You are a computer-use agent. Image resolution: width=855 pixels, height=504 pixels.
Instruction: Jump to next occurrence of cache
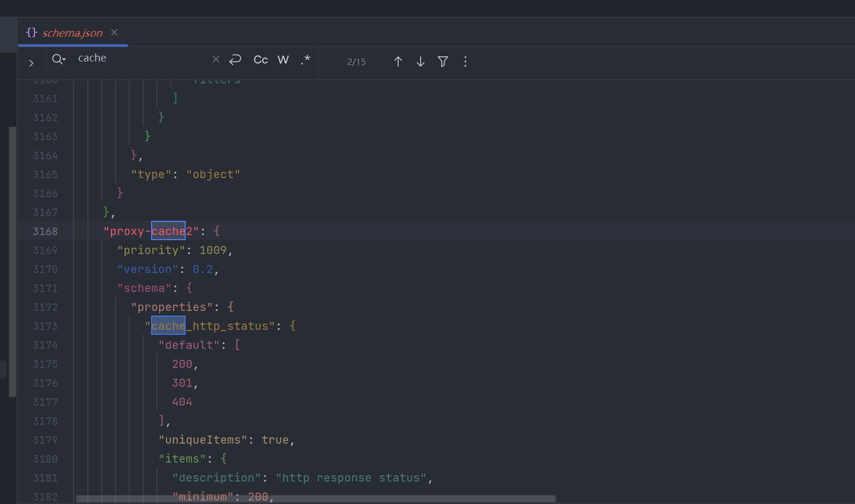420,61
